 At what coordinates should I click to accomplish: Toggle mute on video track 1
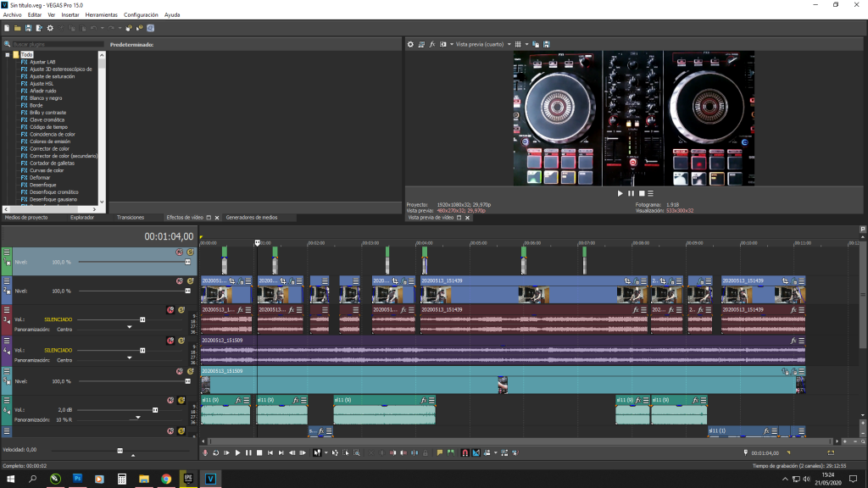[179, 252]
